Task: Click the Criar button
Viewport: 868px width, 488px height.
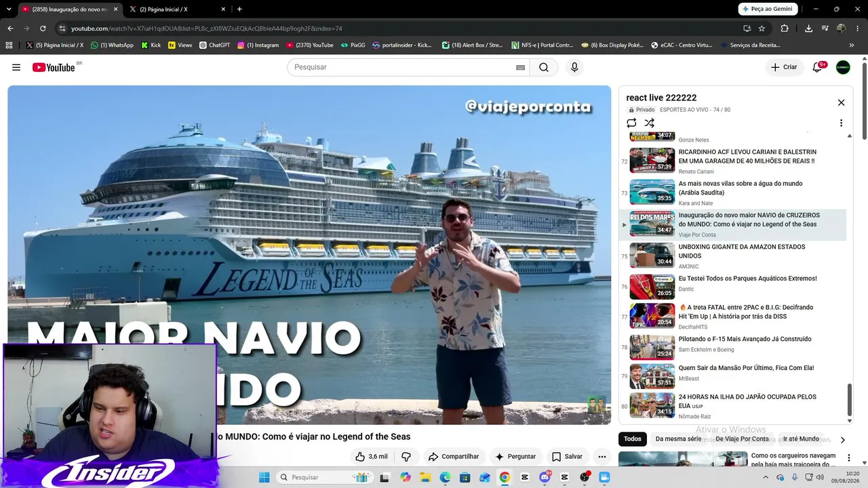Action: pyautogui.click(x=784, y=67)
